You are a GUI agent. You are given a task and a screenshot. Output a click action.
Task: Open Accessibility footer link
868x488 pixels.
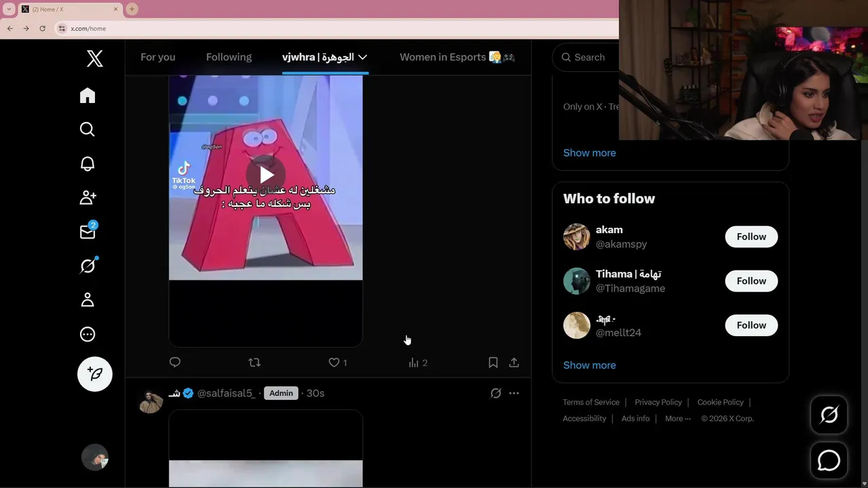click(585, 418)
